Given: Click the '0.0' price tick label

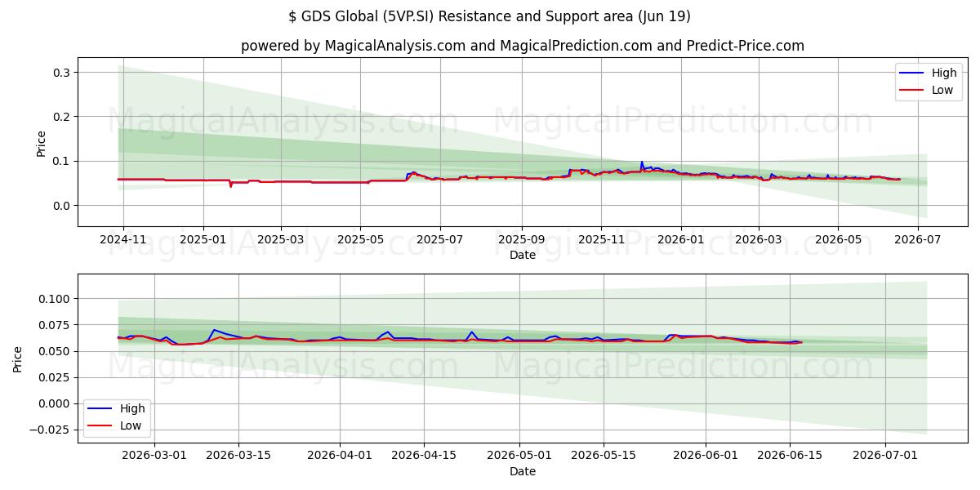Looking at the screenshot, I should 61,206.
